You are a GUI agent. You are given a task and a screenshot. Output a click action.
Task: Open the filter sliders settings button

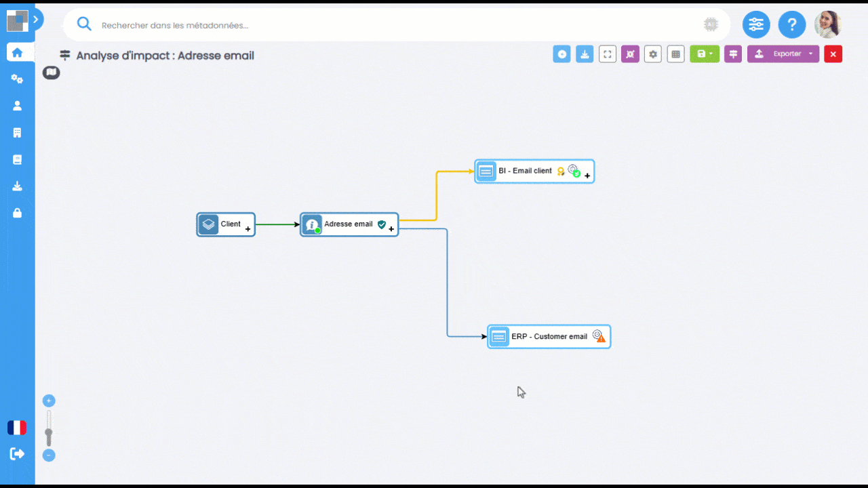pyautogui.click(x=756, y=25)
